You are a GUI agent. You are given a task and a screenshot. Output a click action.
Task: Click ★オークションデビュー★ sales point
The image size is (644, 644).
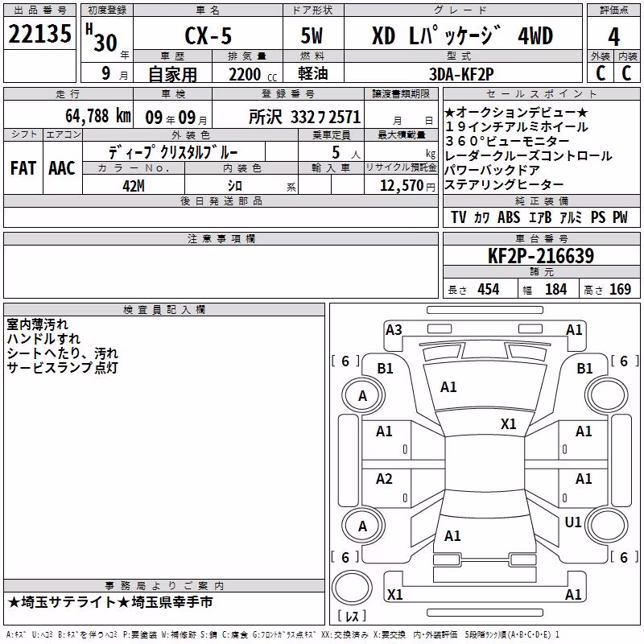point(516,112)
